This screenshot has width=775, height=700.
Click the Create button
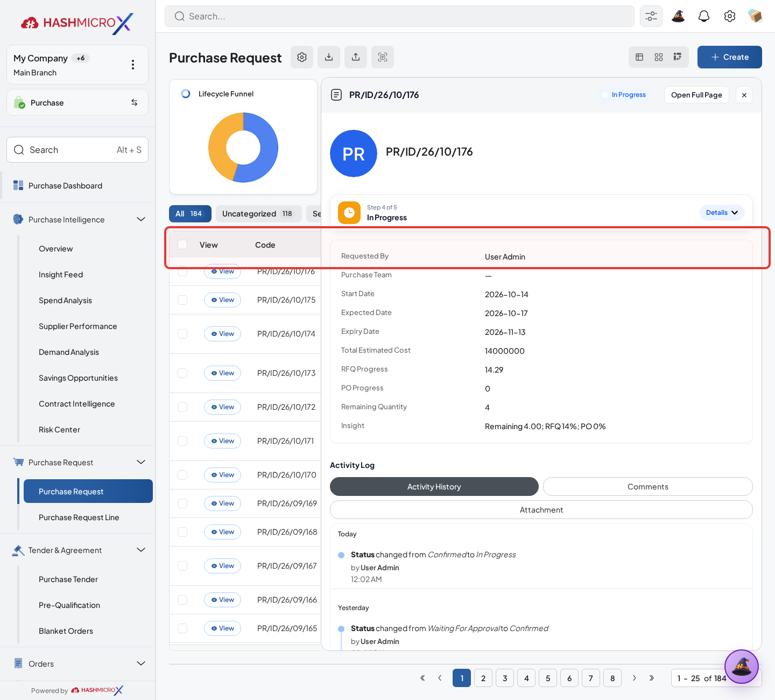click(x=729, y=57)
